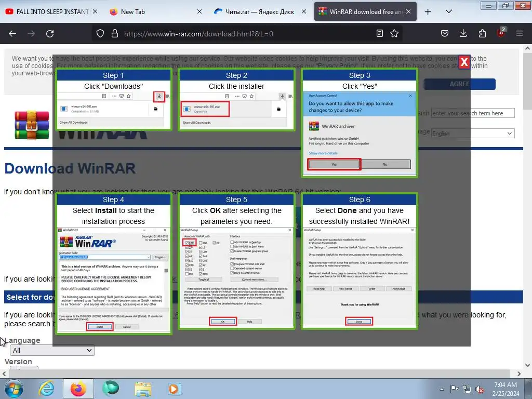Open the Windows Start menu orb
The image size is (532, 399).
coord(14,389)
